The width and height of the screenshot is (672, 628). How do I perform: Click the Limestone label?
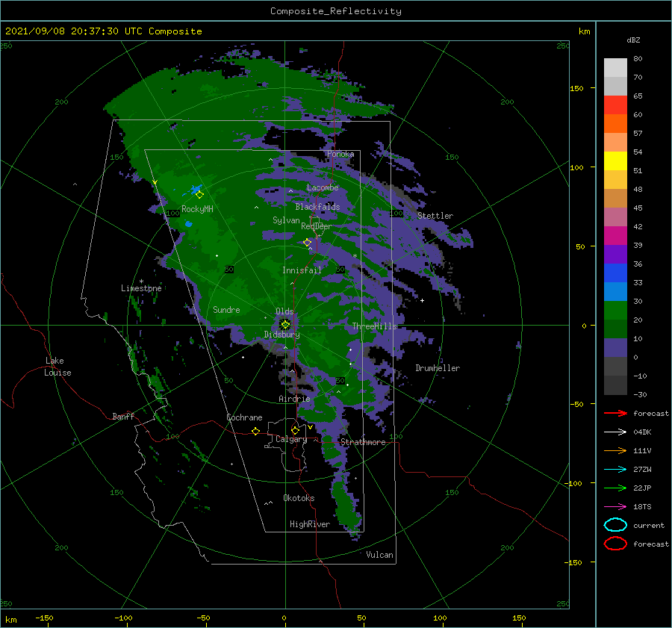(x=141, y=288)
